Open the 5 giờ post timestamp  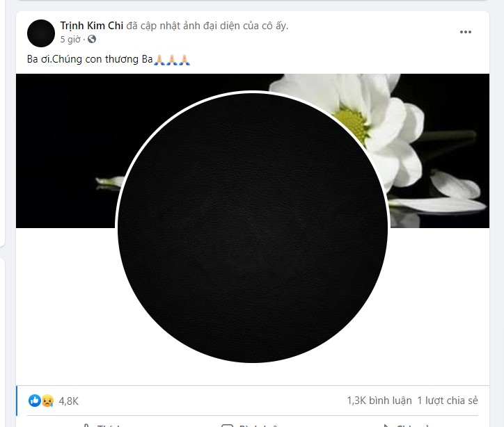tap(70, 39)
